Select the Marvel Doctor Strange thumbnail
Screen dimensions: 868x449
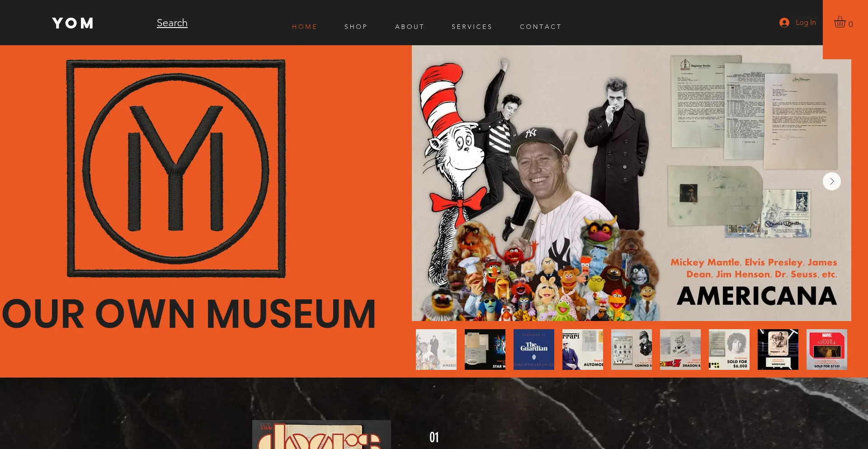pyautogui.click(x=827, y=350)
